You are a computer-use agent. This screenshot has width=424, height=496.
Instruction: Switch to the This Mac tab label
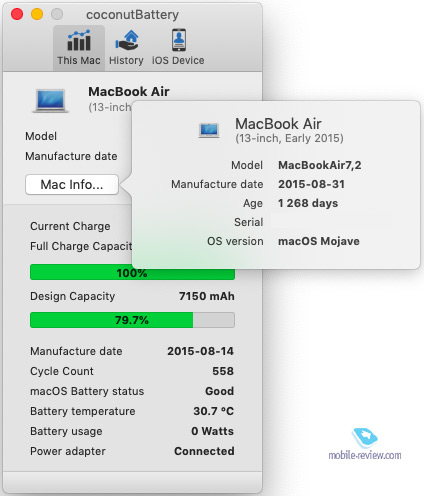(79, 60)
